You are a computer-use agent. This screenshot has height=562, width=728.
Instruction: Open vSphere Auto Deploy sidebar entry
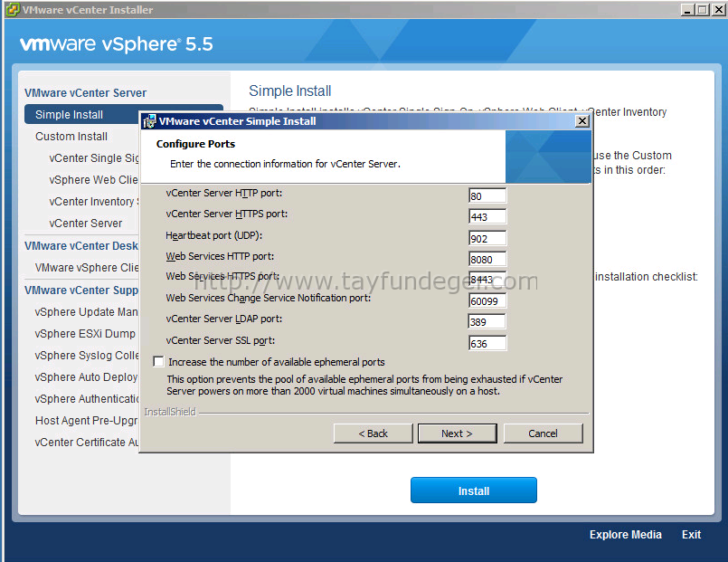pyautogui.click(x=86, y=377)
